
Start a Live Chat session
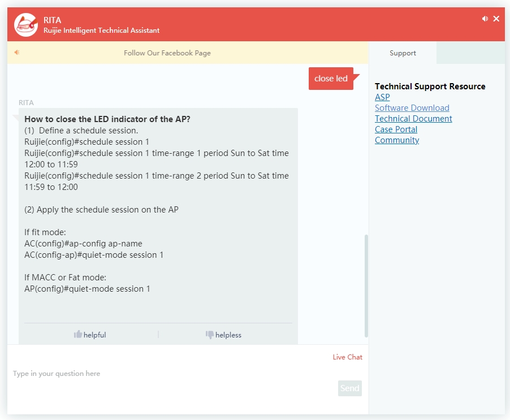[x=347, y=357]
